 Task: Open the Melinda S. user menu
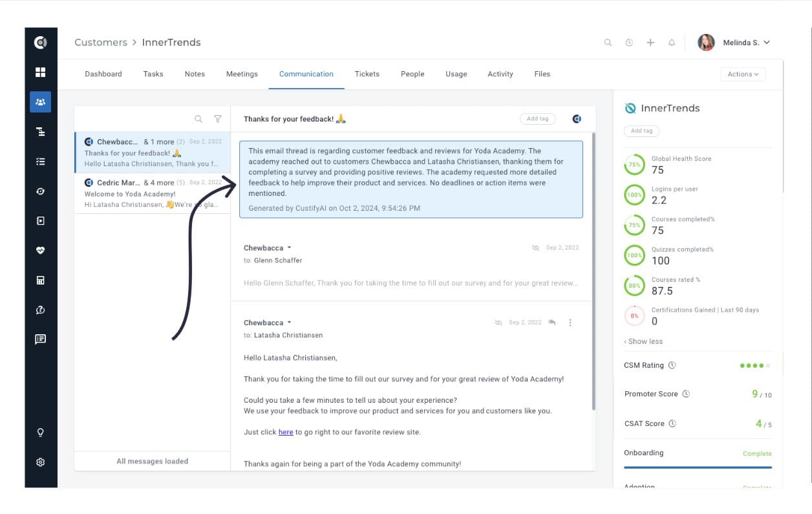point(746,43)
